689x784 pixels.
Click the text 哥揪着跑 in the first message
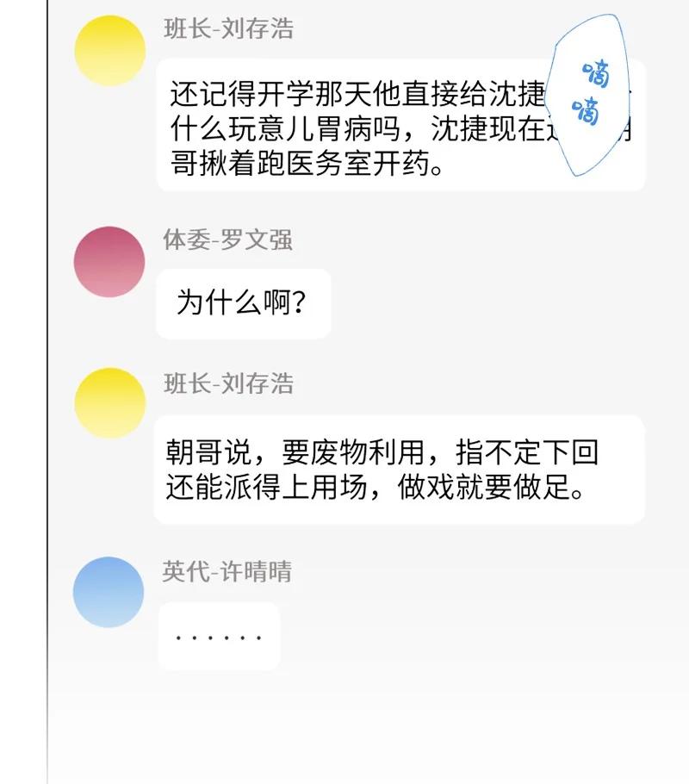[x=217, y=164]
